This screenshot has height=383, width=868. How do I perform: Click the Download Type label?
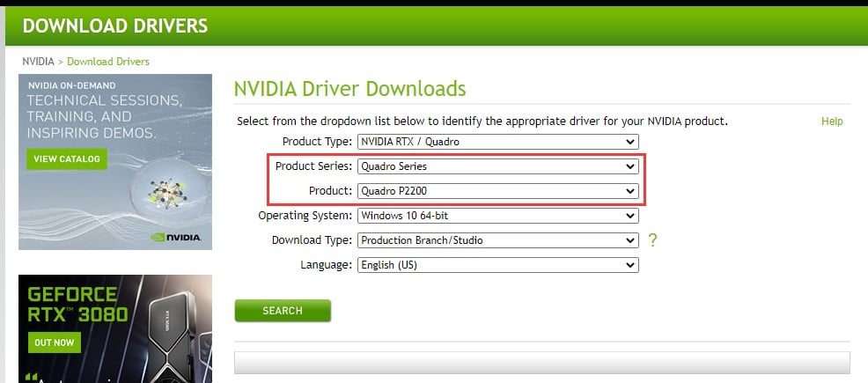point(312,240)
